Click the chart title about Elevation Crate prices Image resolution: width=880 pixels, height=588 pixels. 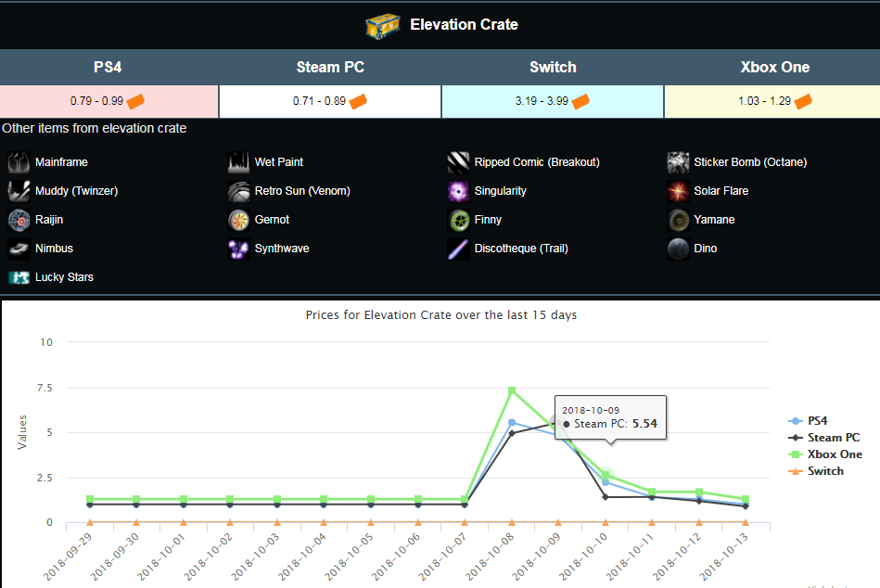441,315
